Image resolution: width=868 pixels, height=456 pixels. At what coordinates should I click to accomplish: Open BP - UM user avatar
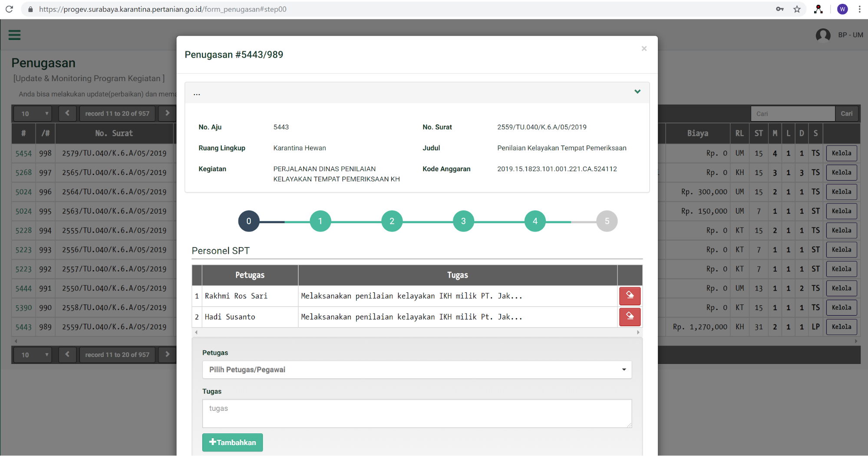pyautogui.click(x=823, y=35)
